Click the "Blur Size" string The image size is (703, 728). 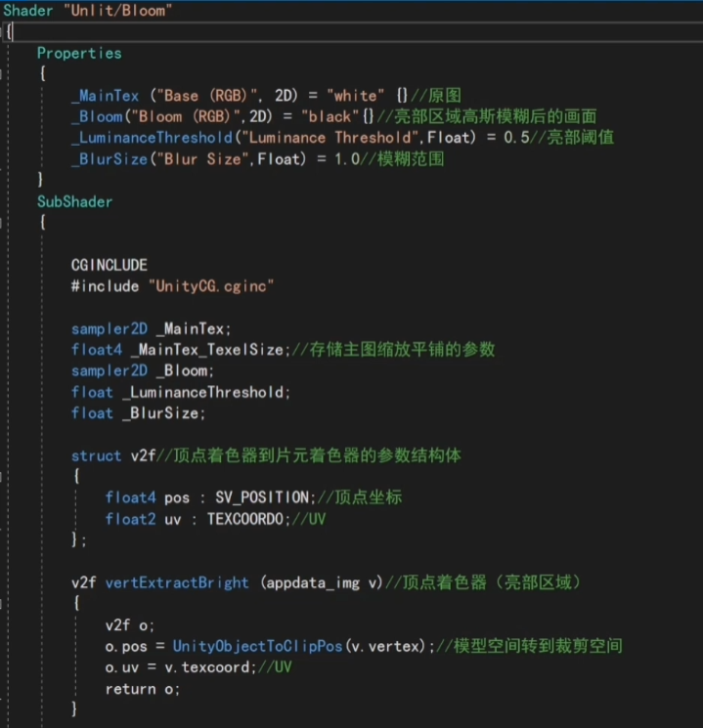click(x=203, y=159)
